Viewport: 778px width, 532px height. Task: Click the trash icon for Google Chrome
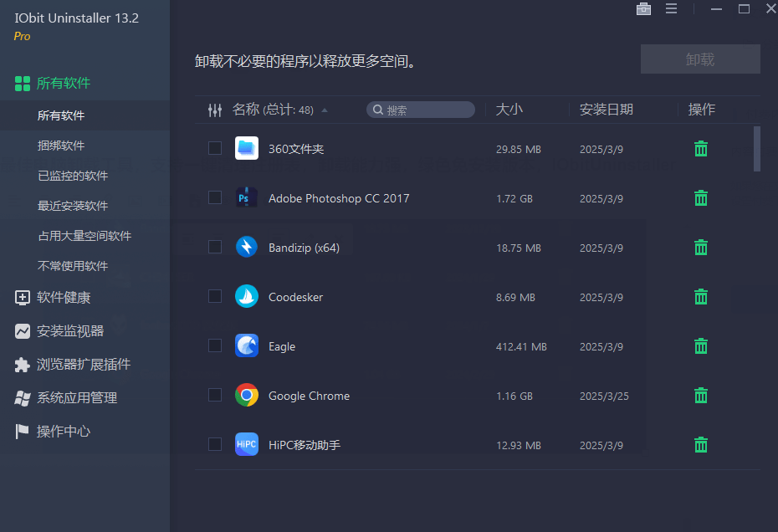(x=700, y=395)
